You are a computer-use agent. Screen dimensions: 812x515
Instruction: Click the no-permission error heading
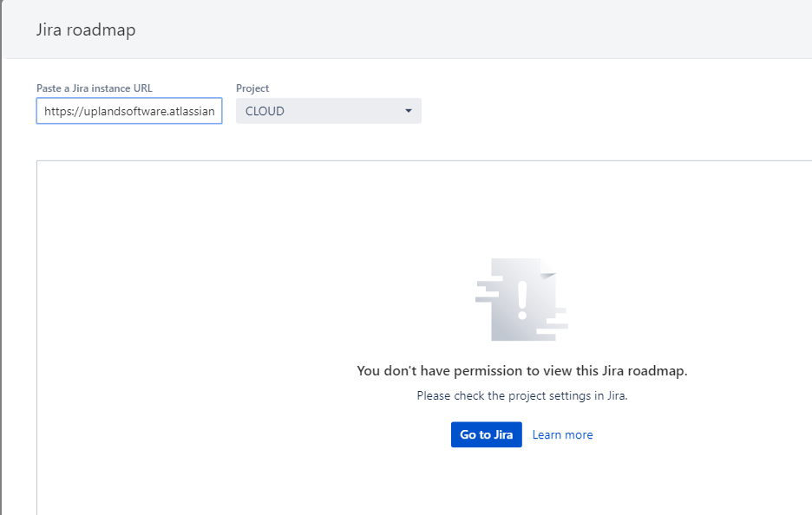pyautogui.click(x=522, y=370)
